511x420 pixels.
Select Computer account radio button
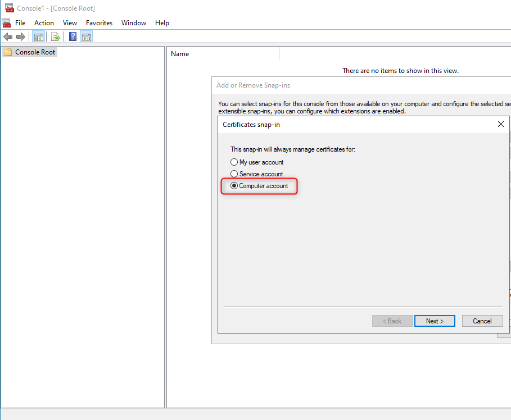(x=234, y=186)
